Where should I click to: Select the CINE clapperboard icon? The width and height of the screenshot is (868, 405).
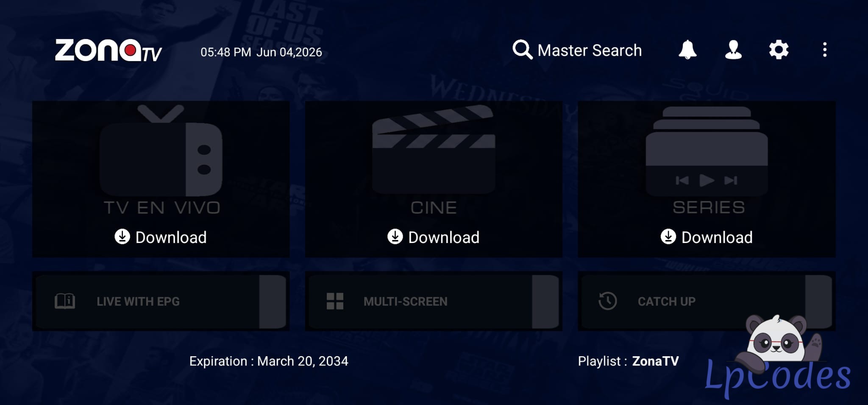(x=434, y=149)
